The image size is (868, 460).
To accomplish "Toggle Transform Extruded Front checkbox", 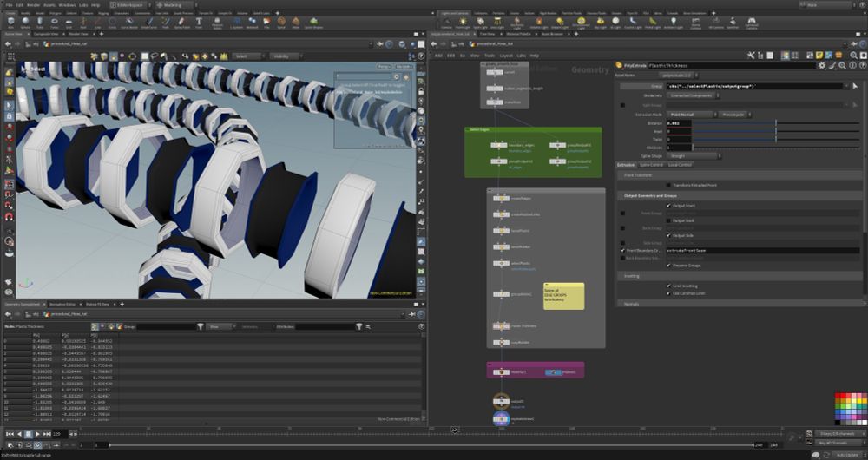I will coord(668,185).
